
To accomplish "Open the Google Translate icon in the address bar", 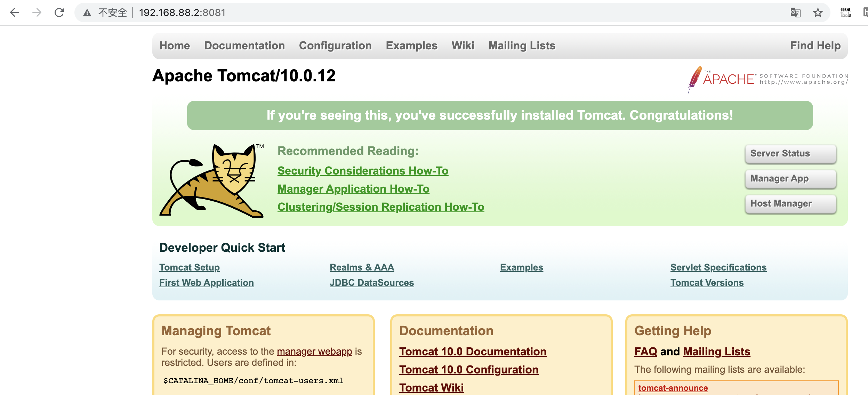I will tap(795, 13).
